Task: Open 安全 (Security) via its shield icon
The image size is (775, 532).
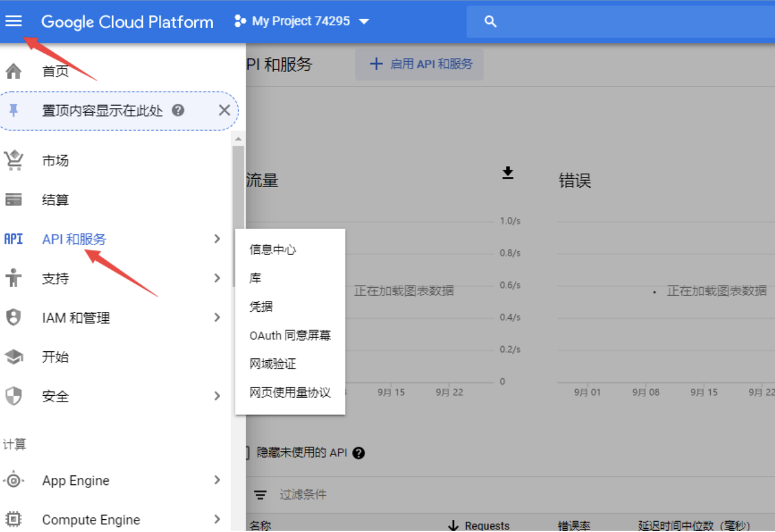Action: [14, 396]
